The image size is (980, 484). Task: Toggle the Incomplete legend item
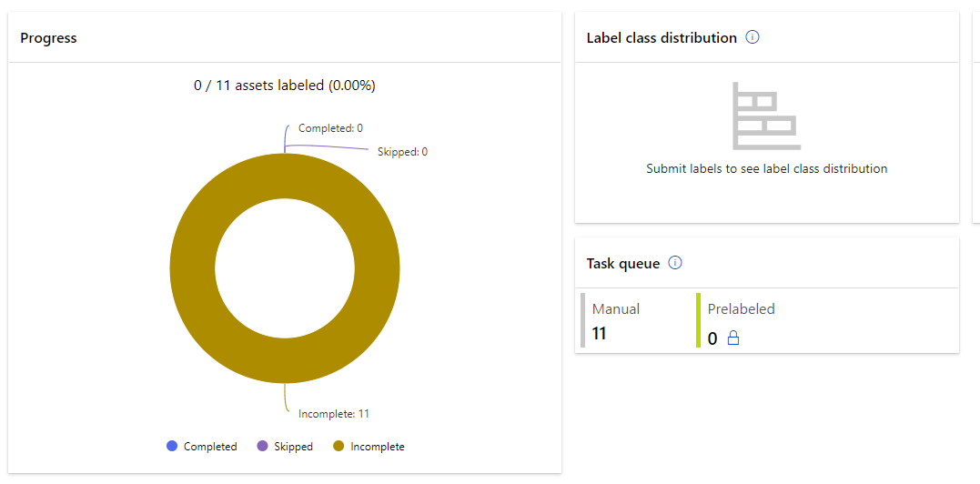369,447
